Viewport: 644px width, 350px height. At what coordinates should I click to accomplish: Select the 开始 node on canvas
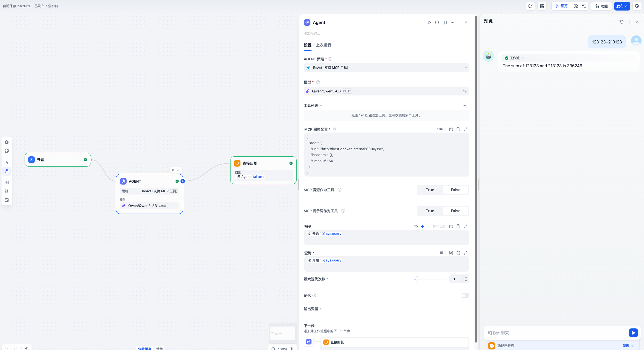(x=58, y=160)
